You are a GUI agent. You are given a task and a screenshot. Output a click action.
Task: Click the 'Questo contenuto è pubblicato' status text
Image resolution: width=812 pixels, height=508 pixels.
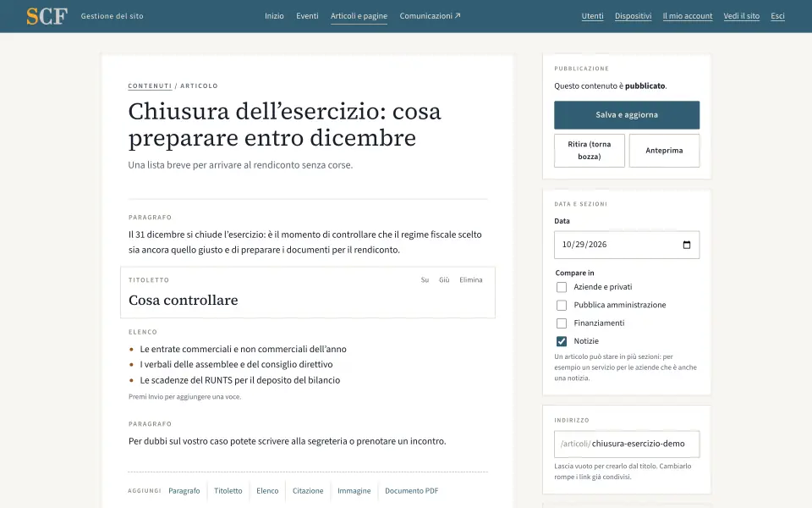click(611, 86)
